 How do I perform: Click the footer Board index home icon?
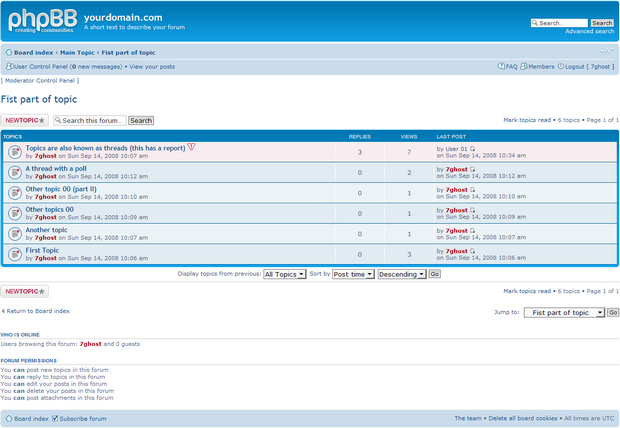tap(9, 419)
